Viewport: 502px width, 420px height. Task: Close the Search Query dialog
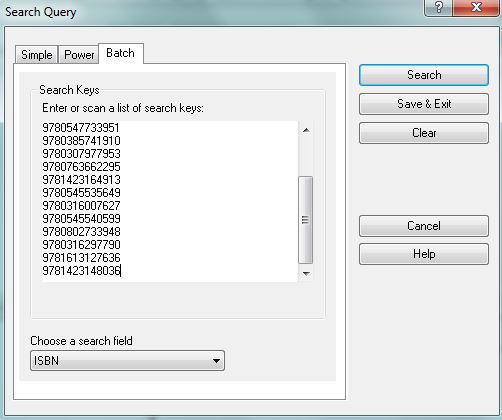[477, 7]
